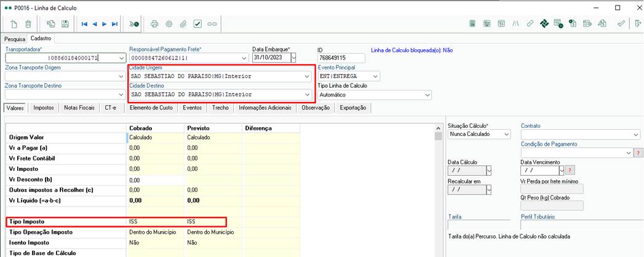
Task: Open the Observação tab
Action: [x=316, y=108]
